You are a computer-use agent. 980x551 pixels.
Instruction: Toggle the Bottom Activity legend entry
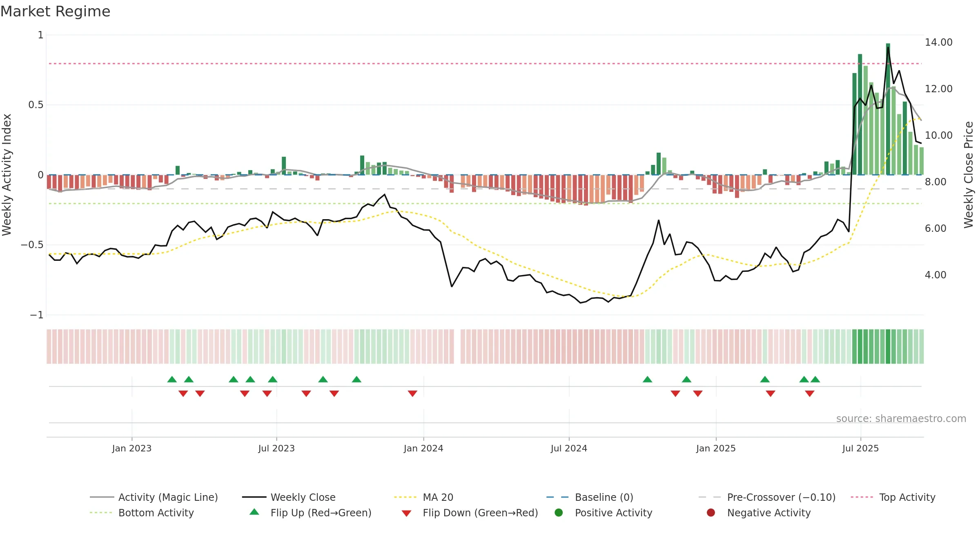coord(142,513)
